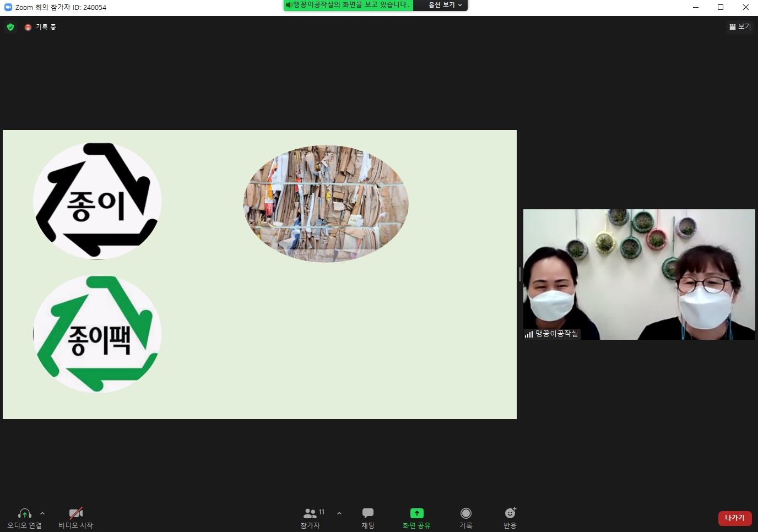Expand the 옵션 보기 dropdown

(445, 5)
